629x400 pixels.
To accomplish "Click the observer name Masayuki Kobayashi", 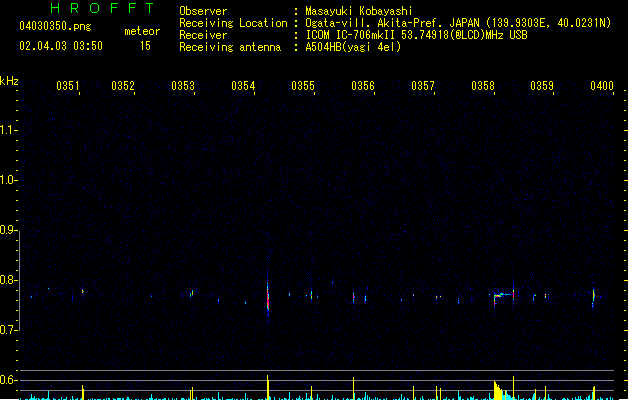I will 359,11.
